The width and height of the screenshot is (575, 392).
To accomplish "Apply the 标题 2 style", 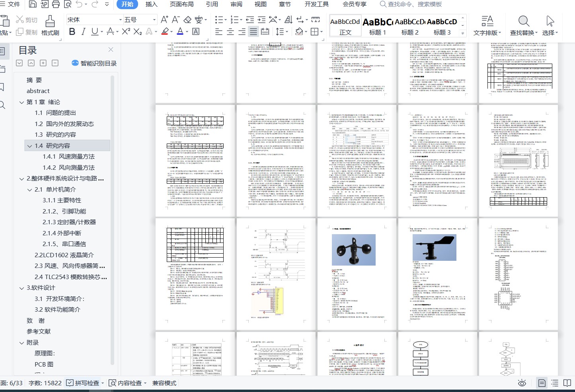I will [410, 26].
